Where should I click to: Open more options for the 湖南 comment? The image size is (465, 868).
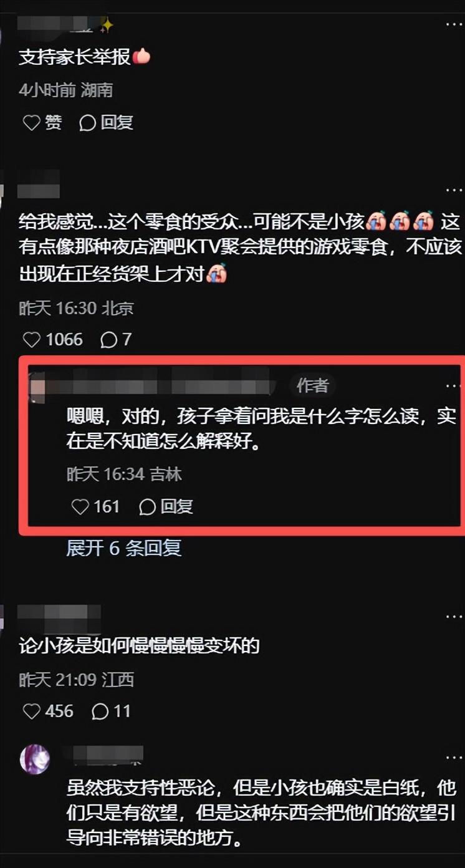tap(454, 24)
